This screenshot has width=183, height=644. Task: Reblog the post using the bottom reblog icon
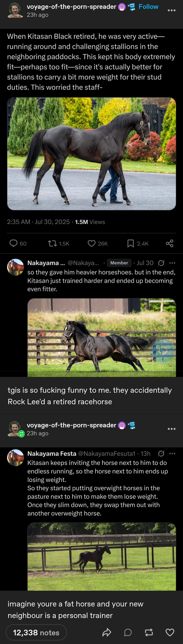149,632
